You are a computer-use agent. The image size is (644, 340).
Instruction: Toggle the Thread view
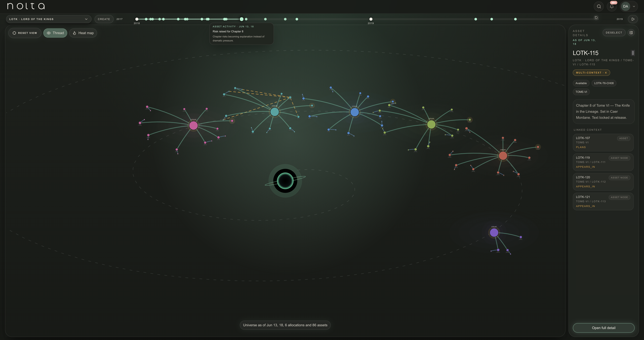tap(55, 33)
